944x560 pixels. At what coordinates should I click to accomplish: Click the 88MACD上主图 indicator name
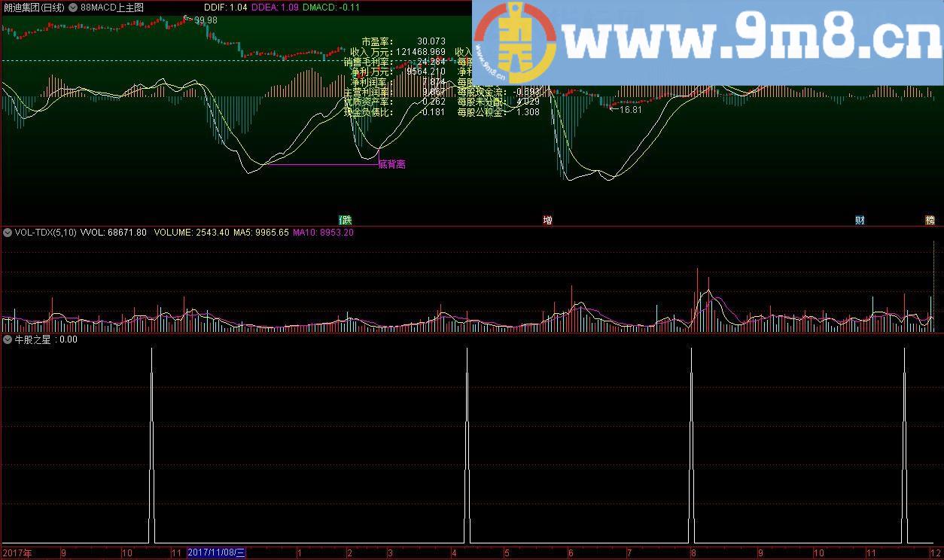111,8
